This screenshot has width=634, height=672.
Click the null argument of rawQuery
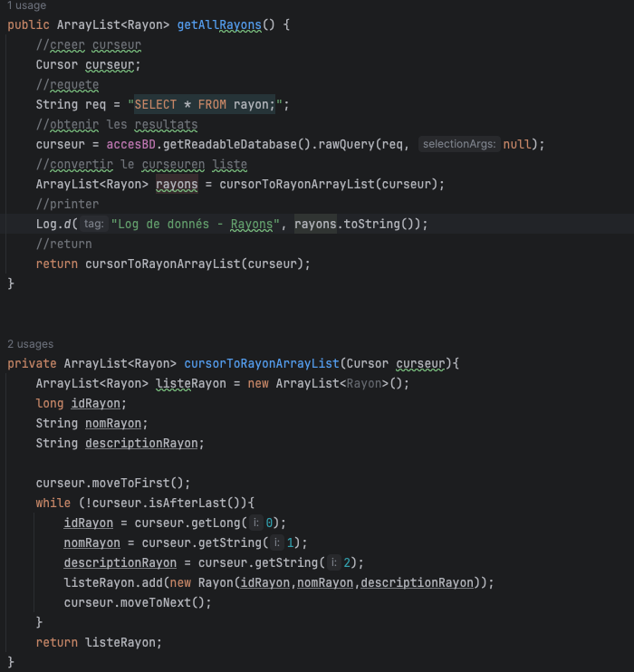click(517, 144)
